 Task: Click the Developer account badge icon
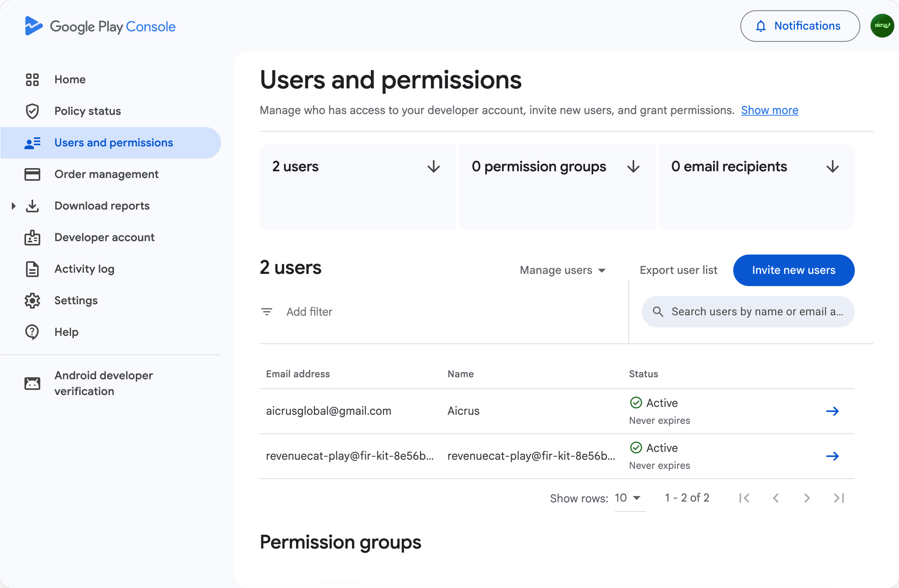pyautogui.click(x=32, y=237)
